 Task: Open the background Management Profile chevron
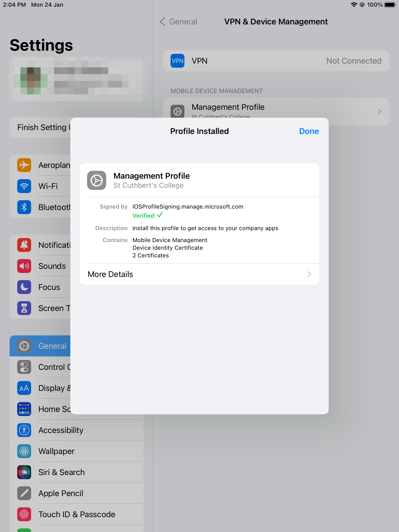(379, 112)
